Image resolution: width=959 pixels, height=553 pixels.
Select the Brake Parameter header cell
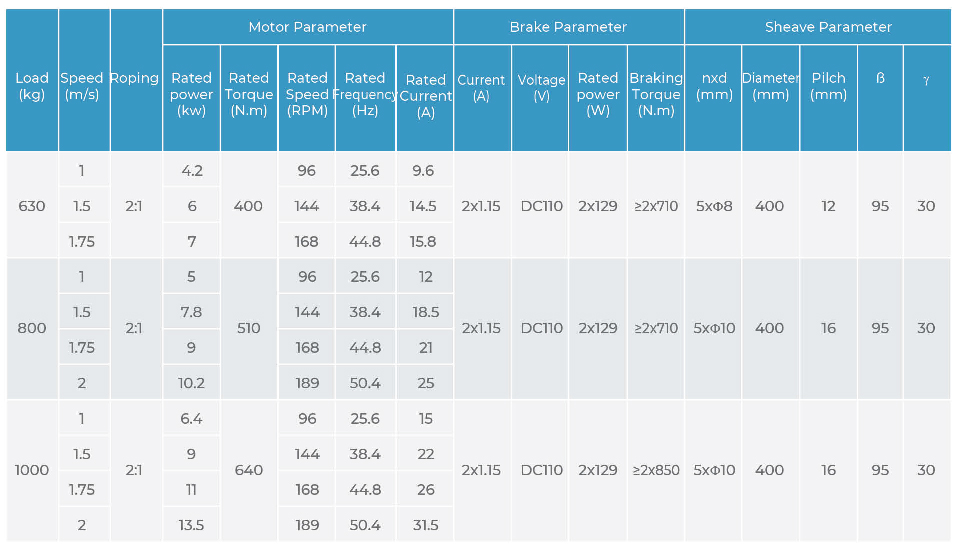(568, 27)
